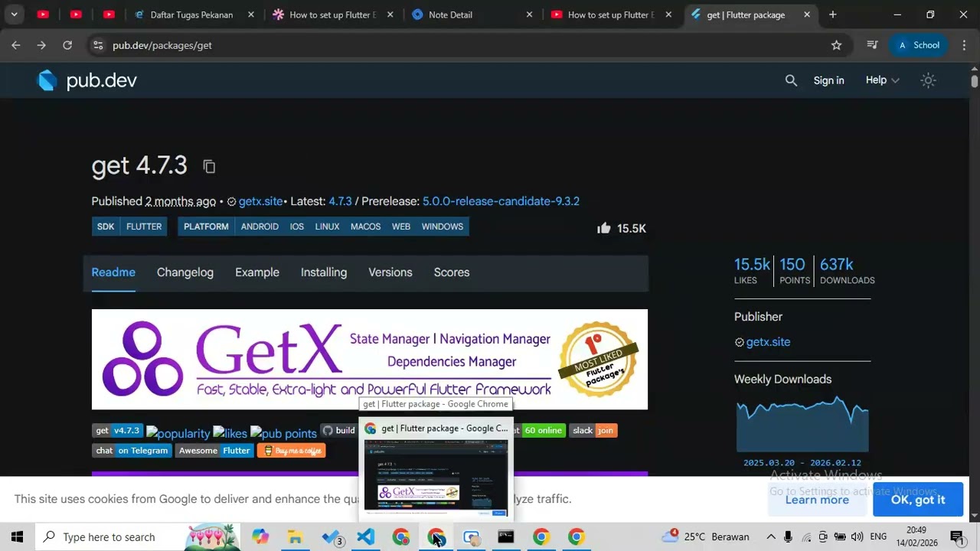This screenshot has height=551, width=980.
Task: Click the MACOS platform tag
Action: click(x=365, y=227)
